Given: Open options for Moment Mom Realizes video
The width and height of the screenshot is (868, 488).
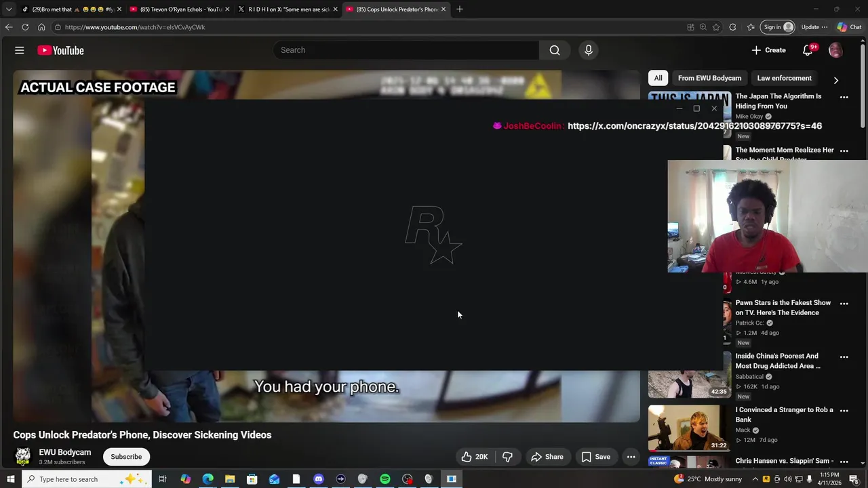Looking at the screenshot, I should pyautogui.click(x=844, y=151).
